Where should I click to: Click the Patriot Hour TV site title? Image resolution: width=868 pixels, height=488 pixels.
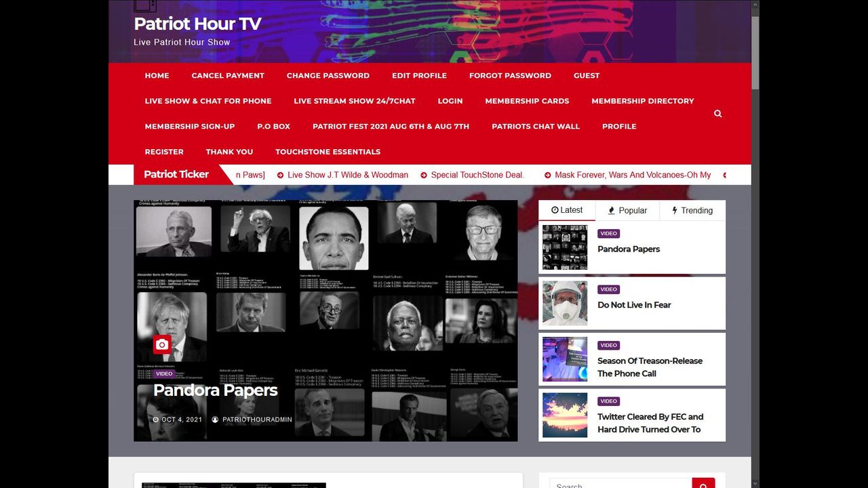[x=197, y=24]
